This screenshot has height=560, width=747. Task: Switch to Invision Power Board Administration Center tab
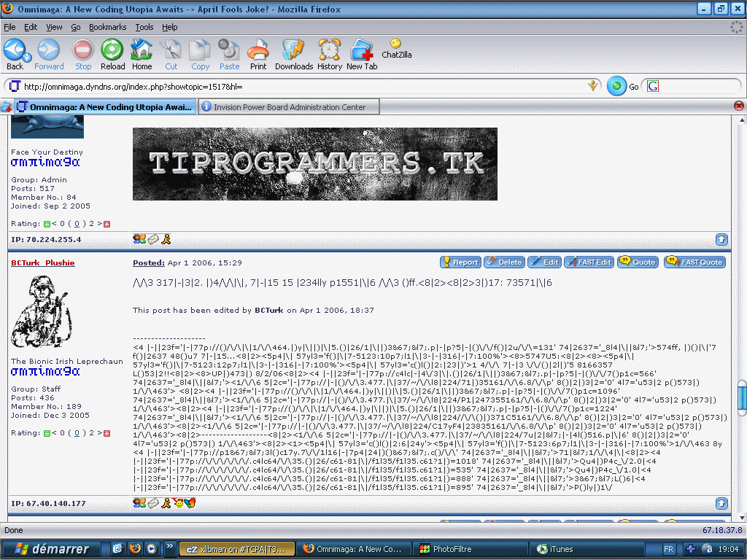pos(289,107)
